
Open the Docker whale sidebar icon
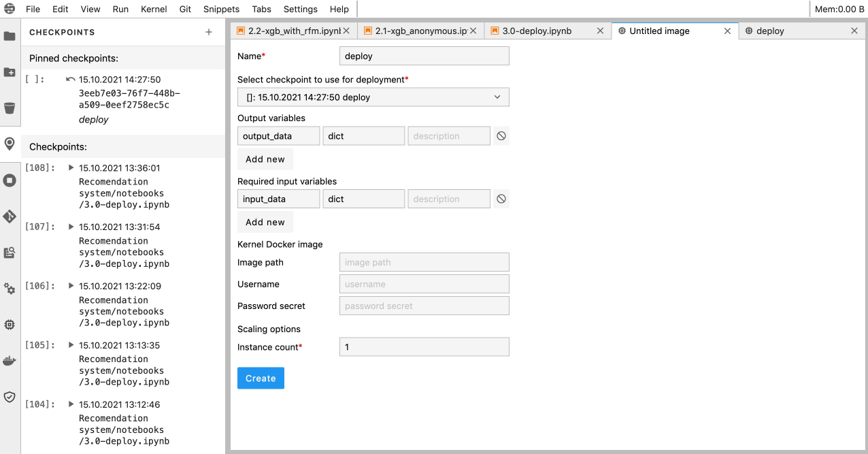point(10,361)
